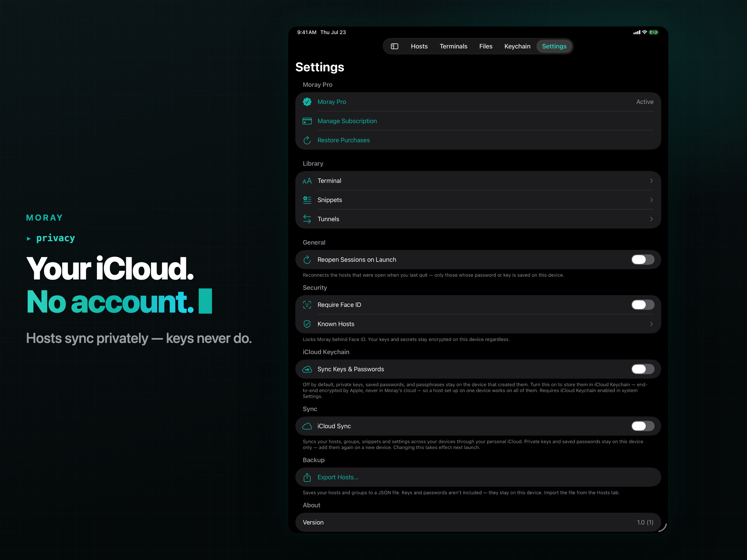Open the Tunnels row label
Screen dimensions: 747x560
(x=328, y=219)
